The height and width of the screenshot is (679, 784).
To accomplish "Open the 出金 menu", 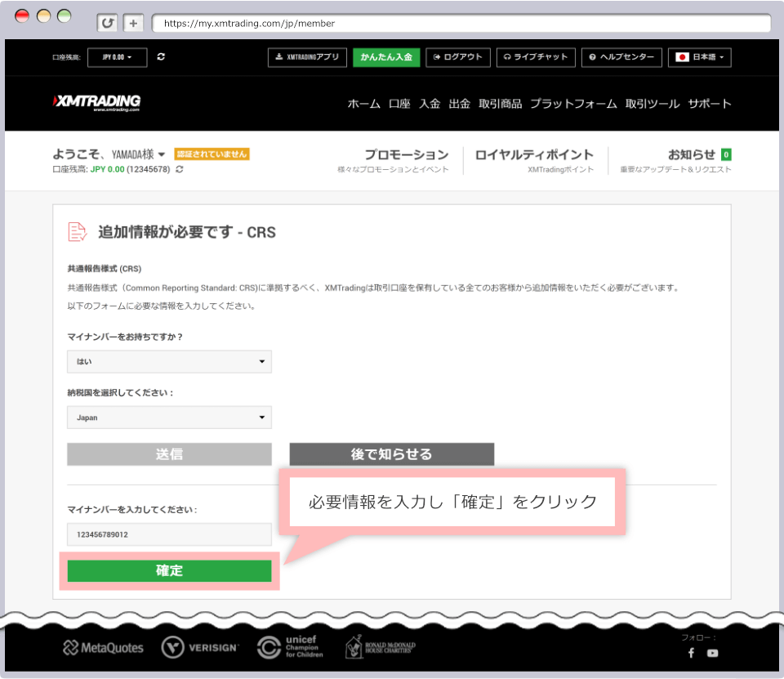I will coord(460,104).
